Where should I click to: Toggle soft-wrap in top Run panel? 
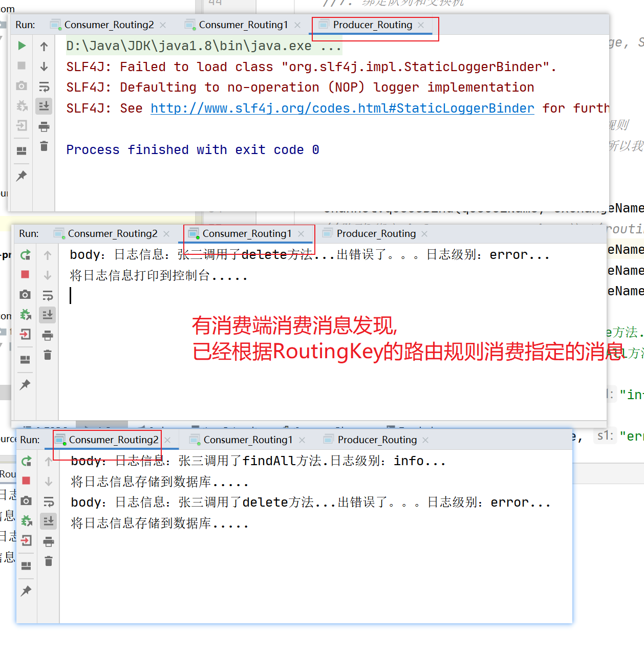point(44,86)
